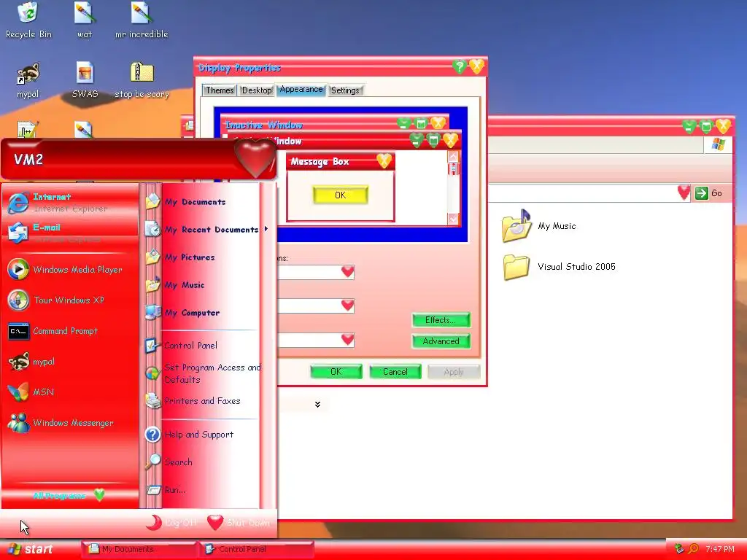
Task: Launch Windows Media Player from start menu
Action: tap(71, 270)
